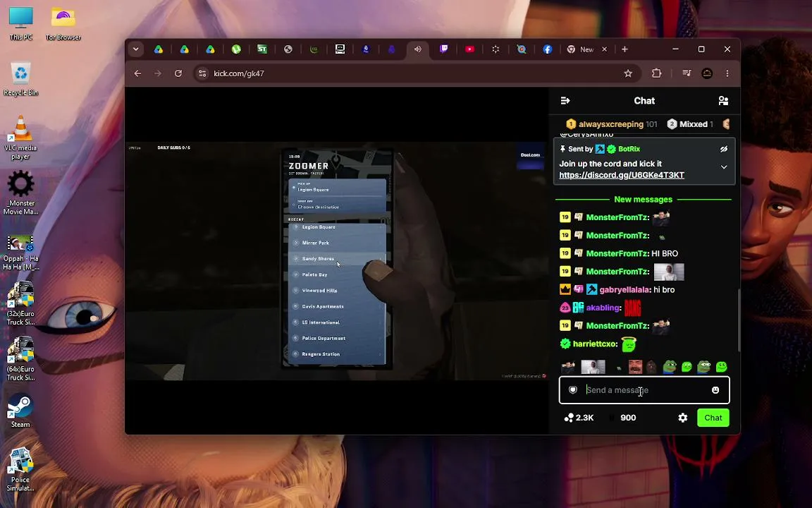Open Chrome three-dot menu
The height and width of the screenshot is (508, 812).
click(x=727, y=73)
